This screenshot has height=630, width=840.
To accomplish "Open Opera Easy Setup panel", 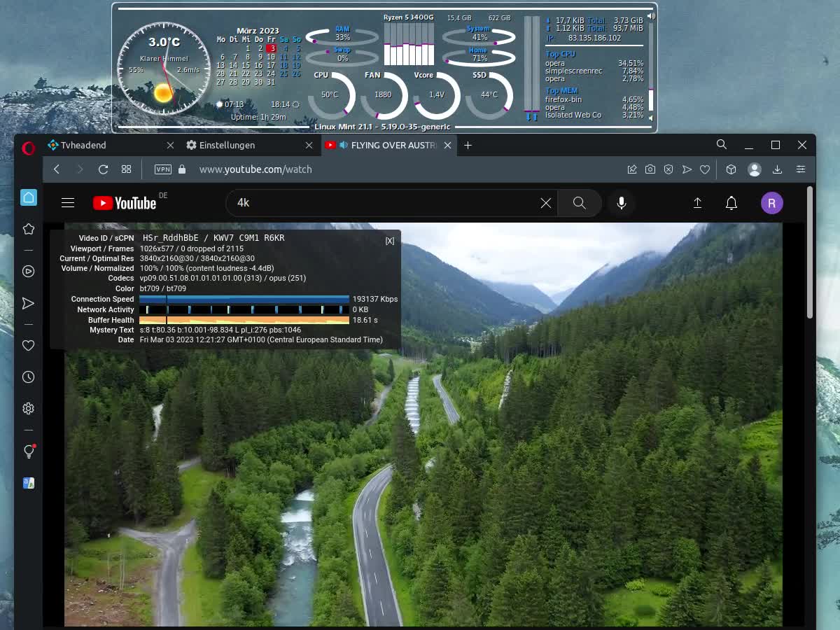I will (x=801, y=169).
